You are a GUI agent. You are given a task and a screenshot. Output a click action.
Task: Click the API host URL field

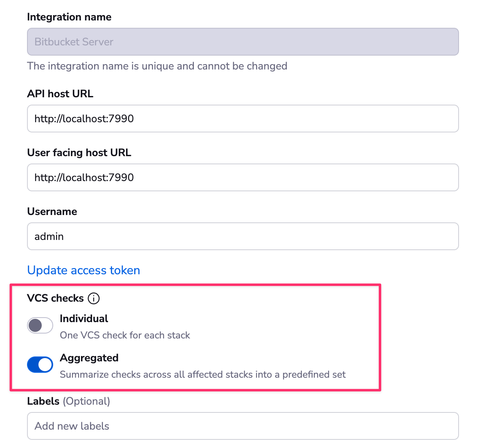(x=243, y=119)
